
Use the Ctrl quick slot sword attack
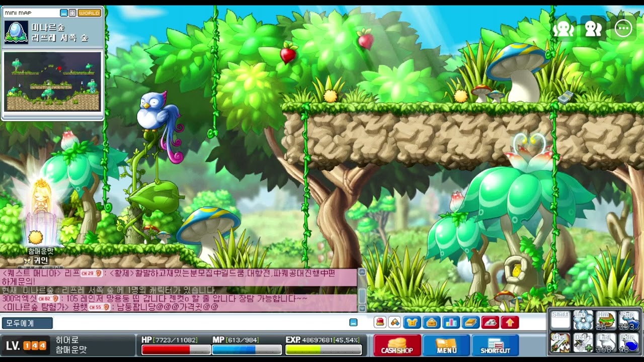click(560, 343)
